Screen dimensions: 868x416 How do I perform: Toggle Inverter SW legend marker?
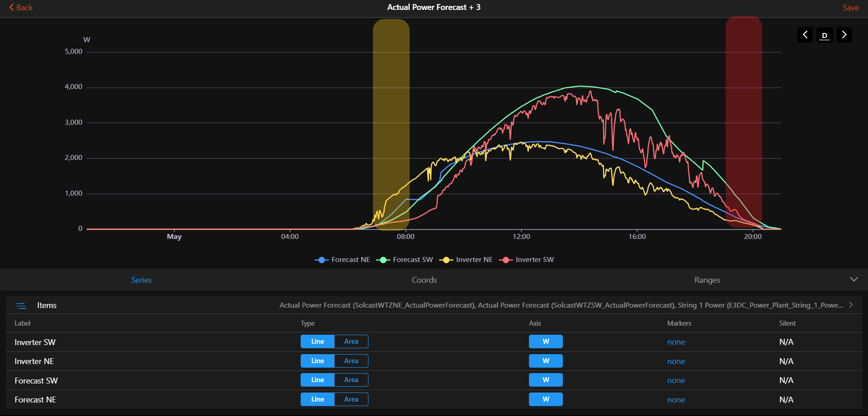(505, 260)
